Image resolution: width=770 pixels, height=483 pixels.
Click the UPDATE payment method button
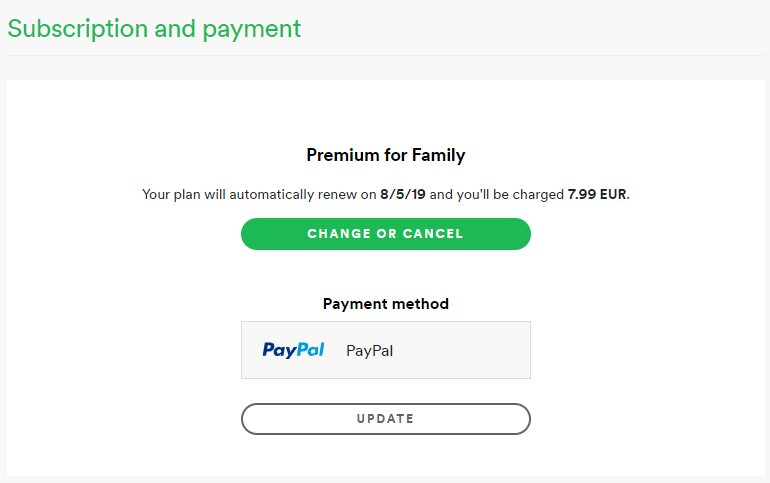click(385, 419)
